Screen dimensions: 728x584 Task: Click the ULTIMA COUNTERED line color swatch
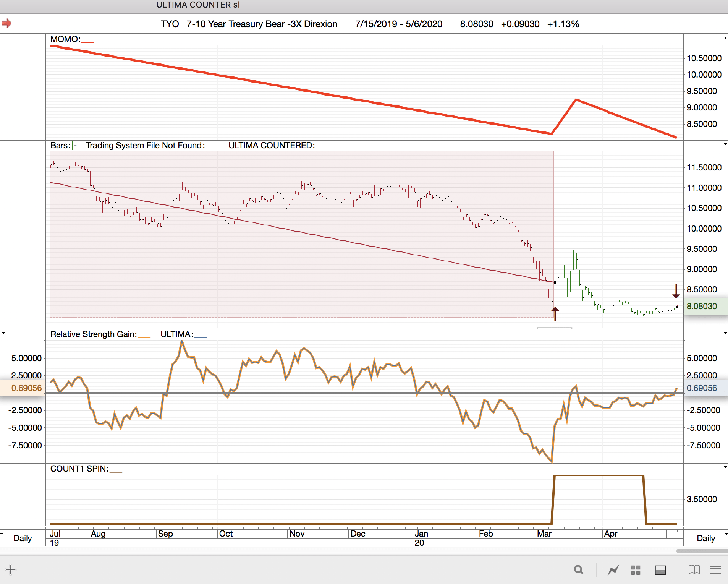pos(322,148)
